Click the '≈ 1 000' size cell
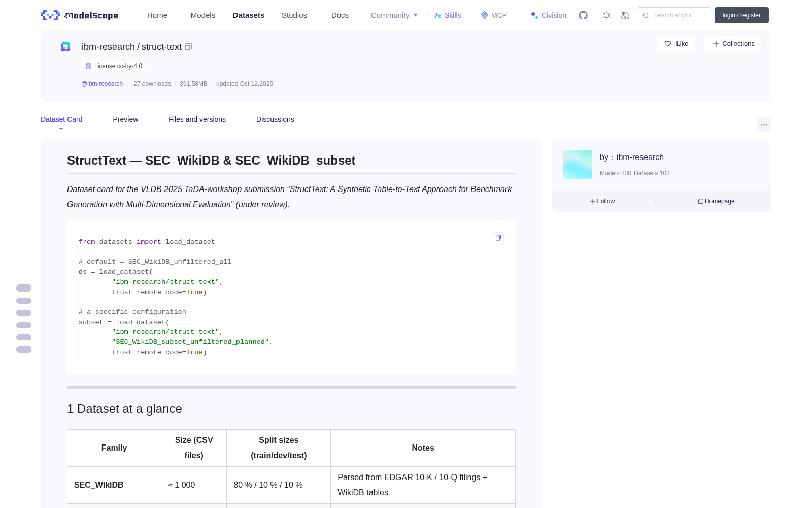Image resolution: width=812 pixels, height=508 pixels. coord(194,485)
